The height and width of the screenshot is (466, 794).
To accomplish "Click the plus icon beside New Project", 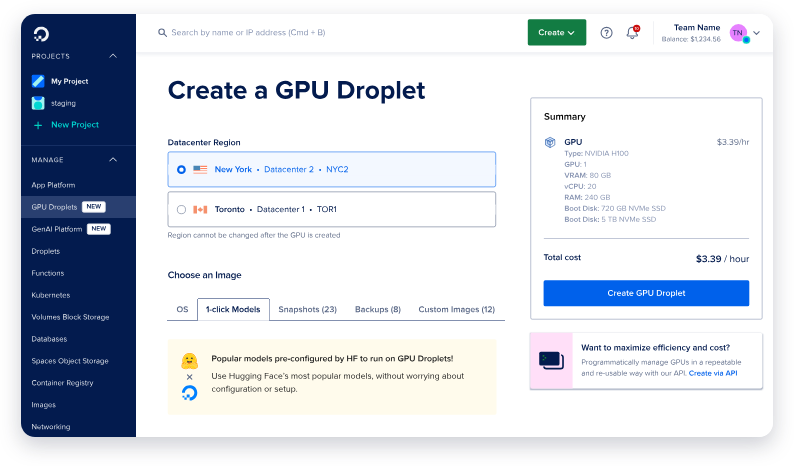I will (38, 125).
